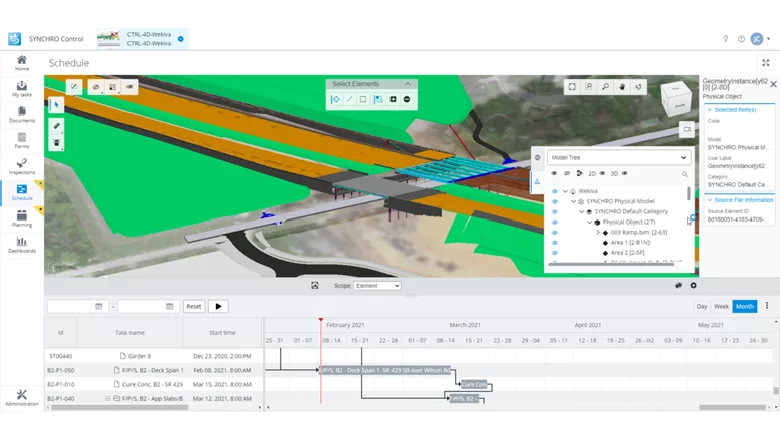This screenshot has width=780, height=439.
Task: Collapse the Select Elements panel
Action: coord(408,84)
